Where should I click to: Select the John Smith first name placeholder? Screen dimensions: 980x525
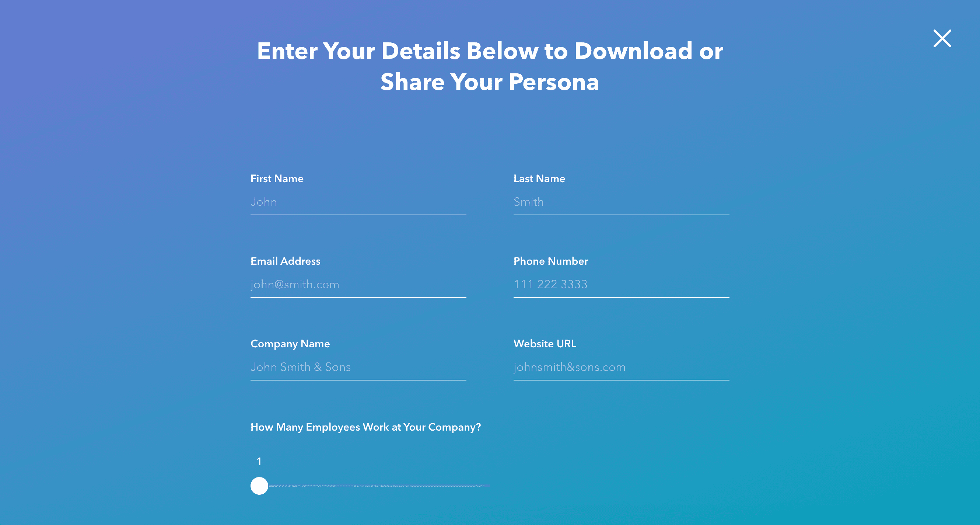358,202
